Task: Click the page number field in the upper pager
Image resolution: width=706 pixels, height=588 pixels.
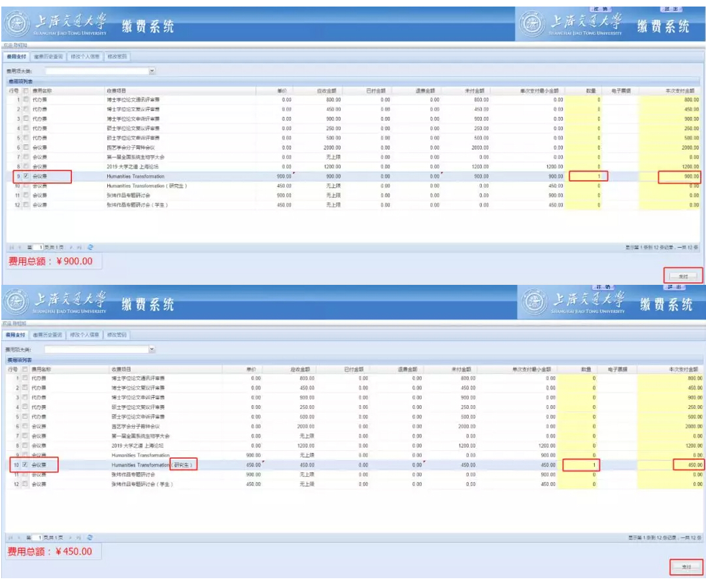Action: [39, 247]
